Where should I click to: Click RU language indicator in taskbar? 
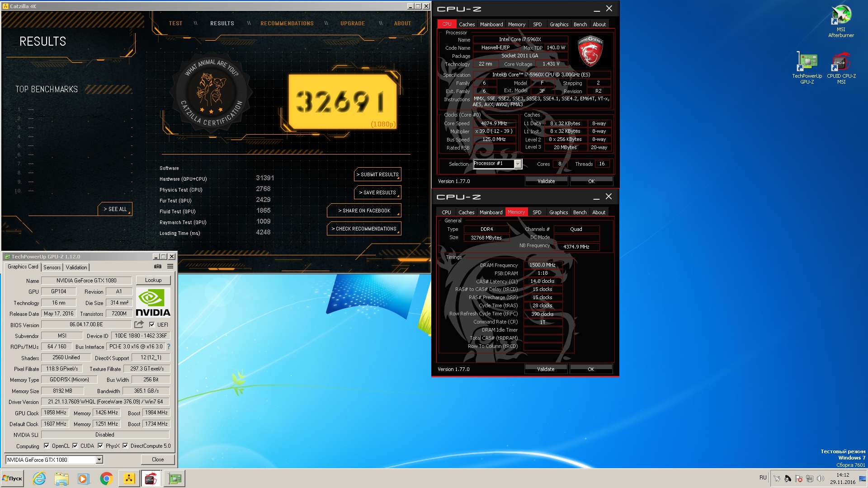[x=763, y=478]
